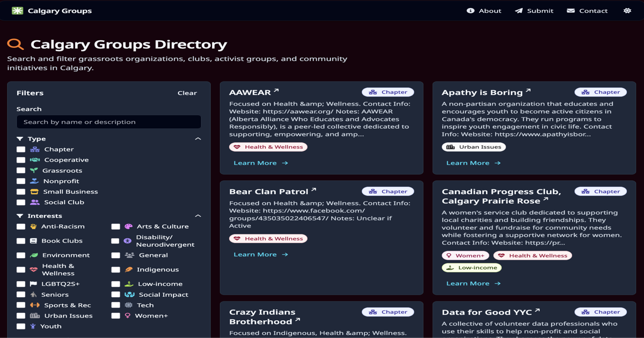
Task: Open Learn More for AAWEAR
Action: [x=261, y=163]
